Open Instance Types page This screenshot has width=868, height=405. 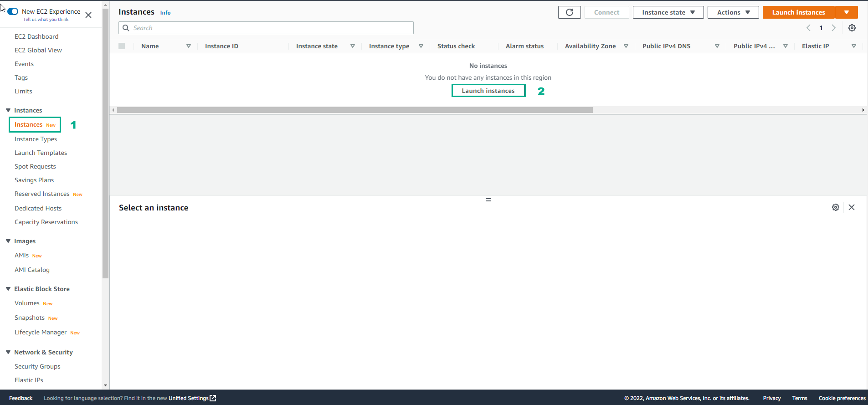click(36, 139)
